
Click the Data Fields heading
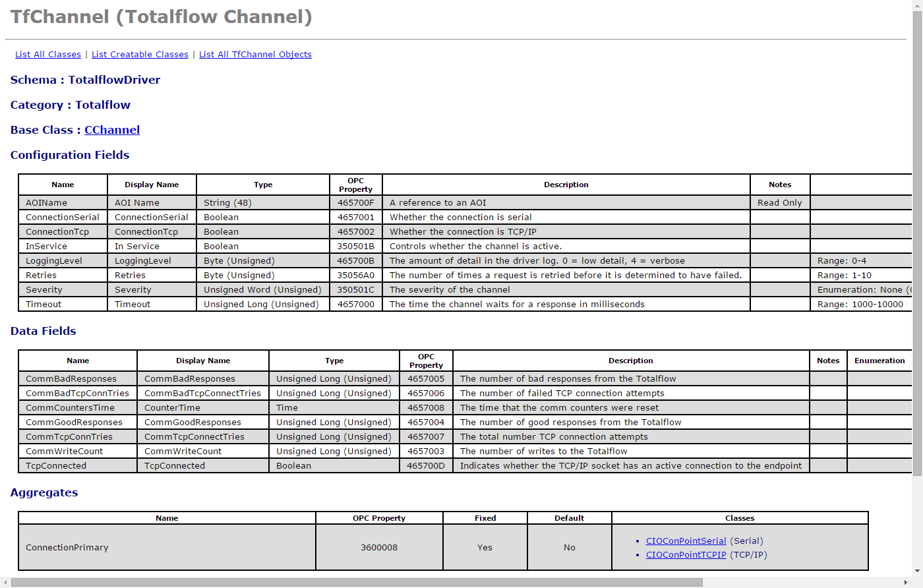pos(44,331)
